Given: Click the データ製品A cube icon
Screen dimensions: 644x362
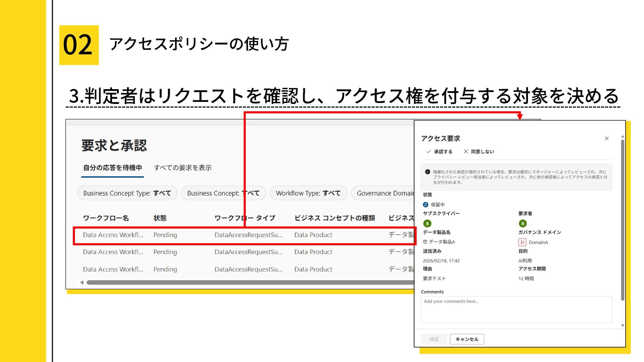Looking at the screenshot, I should tap(425, 242).
